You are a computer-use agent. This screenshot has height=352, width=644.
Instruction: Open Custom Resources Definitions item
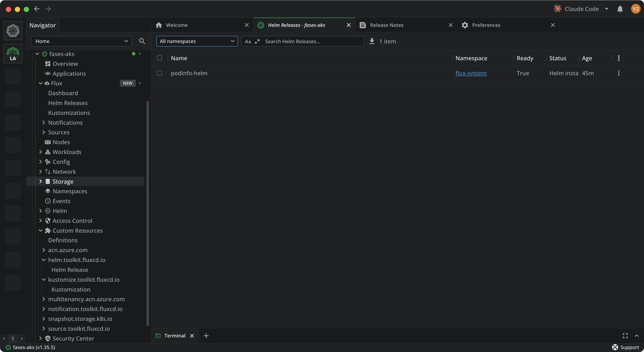pos(63,240)
